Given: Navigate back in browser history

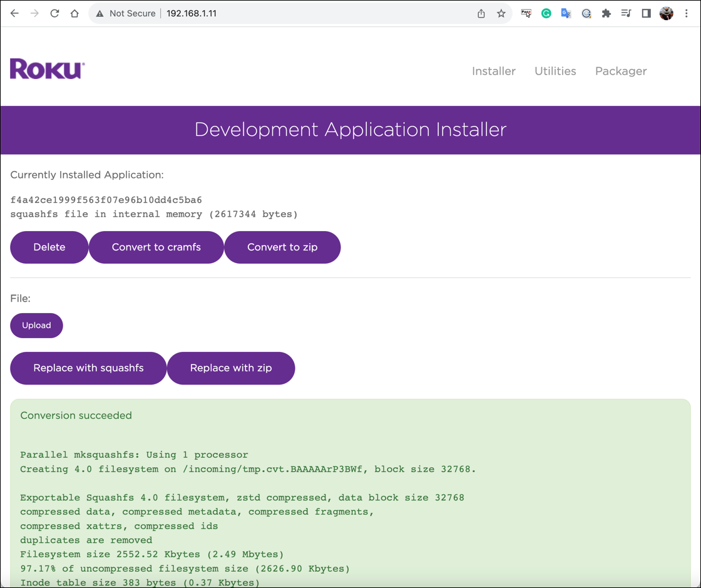Looking at the screenshot, I should pyautogui.click(x=14, y=13).
